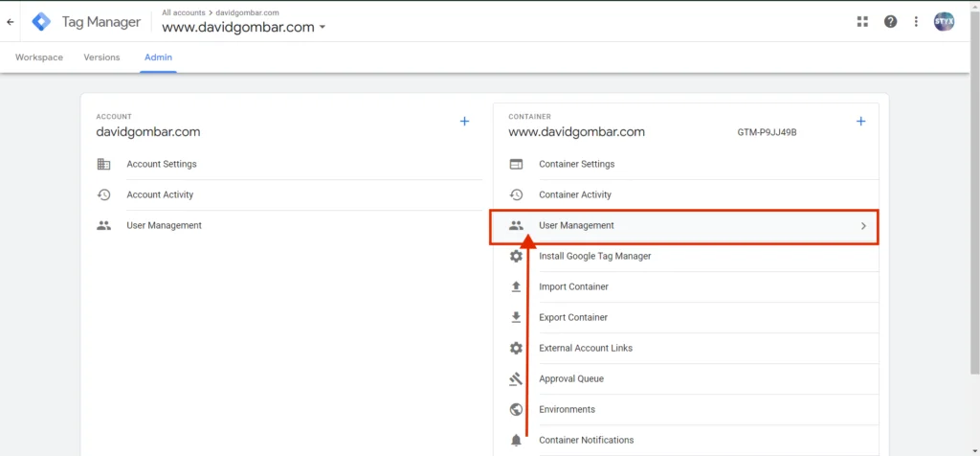
Task: Switch to the Workspace tab
Action: 38,57
